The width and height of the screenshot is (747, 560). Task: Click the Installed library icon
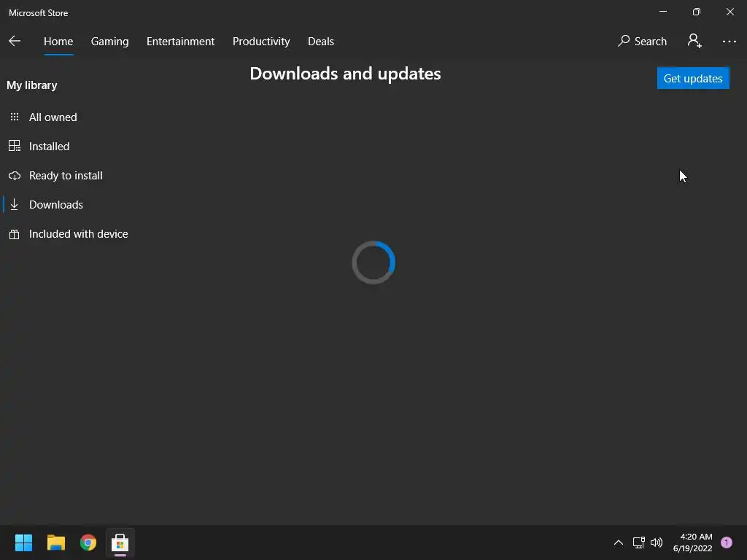(15, 146)
